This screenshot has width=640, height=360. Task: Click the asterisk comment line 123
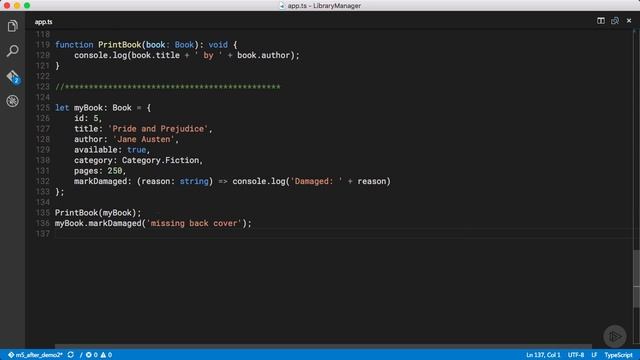pyautogui.click(x=168, y=87)
